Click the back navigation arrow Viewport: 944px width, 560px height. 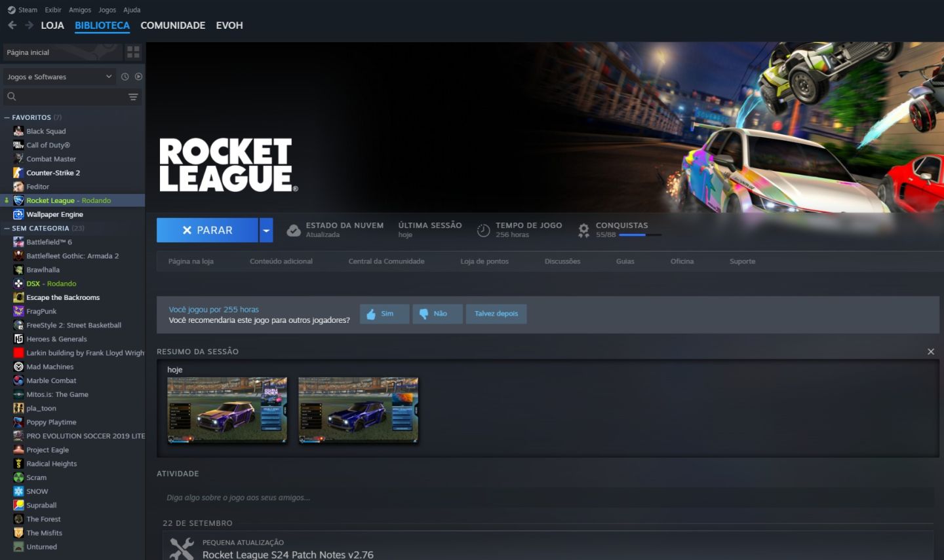click(12, 25)
